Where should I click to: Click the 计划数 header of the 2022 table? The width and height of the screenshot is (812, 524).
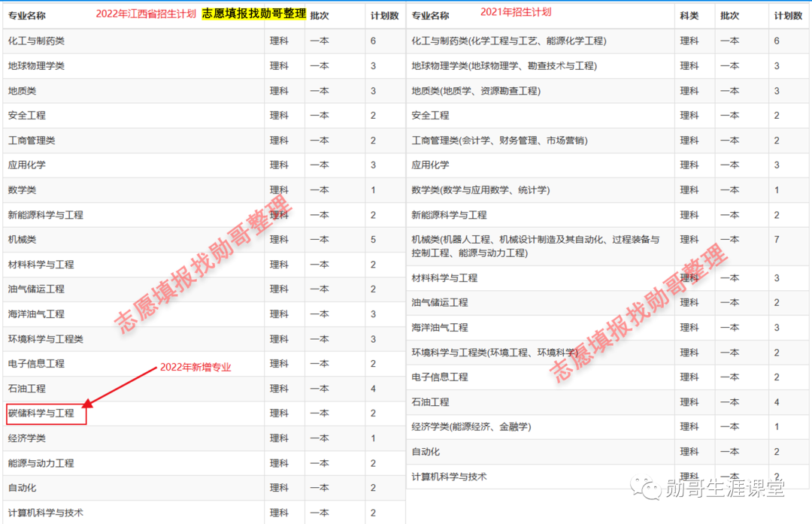coord(385,16)
